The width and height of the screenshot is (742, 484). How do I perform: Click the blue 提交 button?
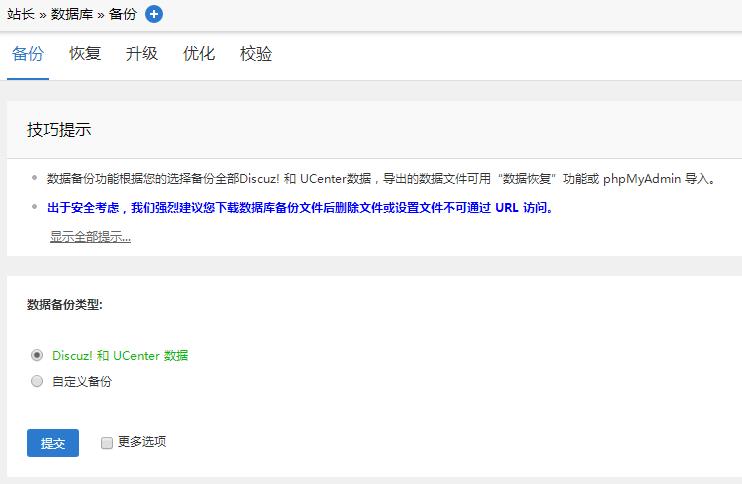(x=53, y=443)
